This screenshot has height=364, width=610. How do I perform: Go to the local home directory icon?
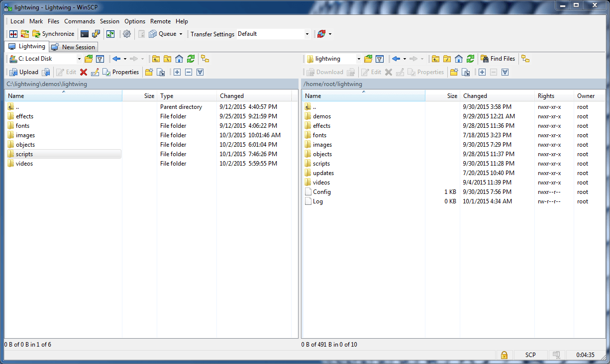point(179,59)
